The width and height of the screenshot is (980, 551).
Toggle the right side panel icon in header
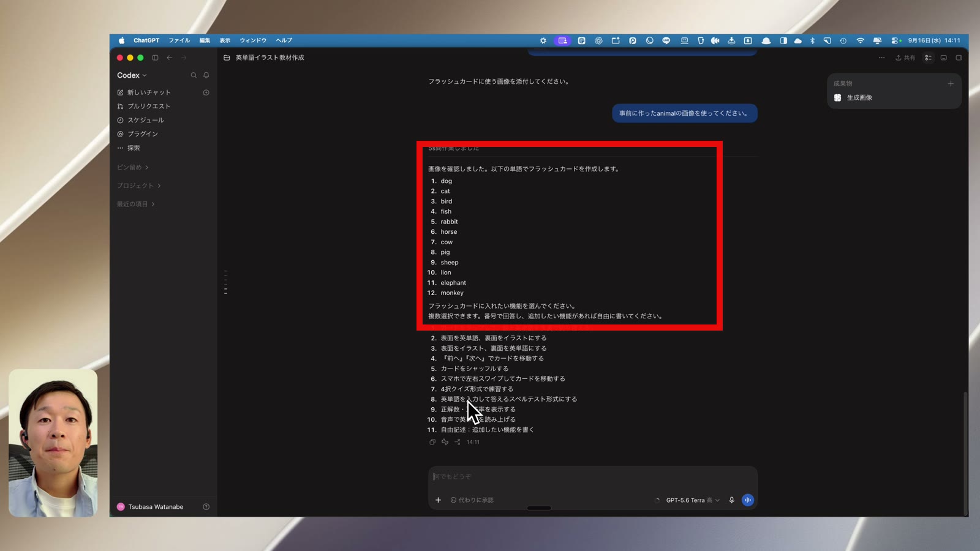[959, 58]
